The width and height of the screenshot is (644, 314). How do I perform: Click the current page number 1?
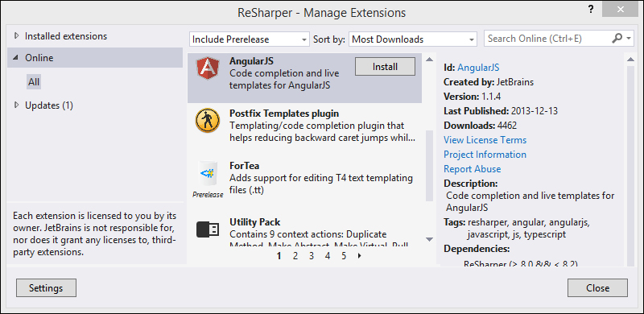tap(279, 256)
